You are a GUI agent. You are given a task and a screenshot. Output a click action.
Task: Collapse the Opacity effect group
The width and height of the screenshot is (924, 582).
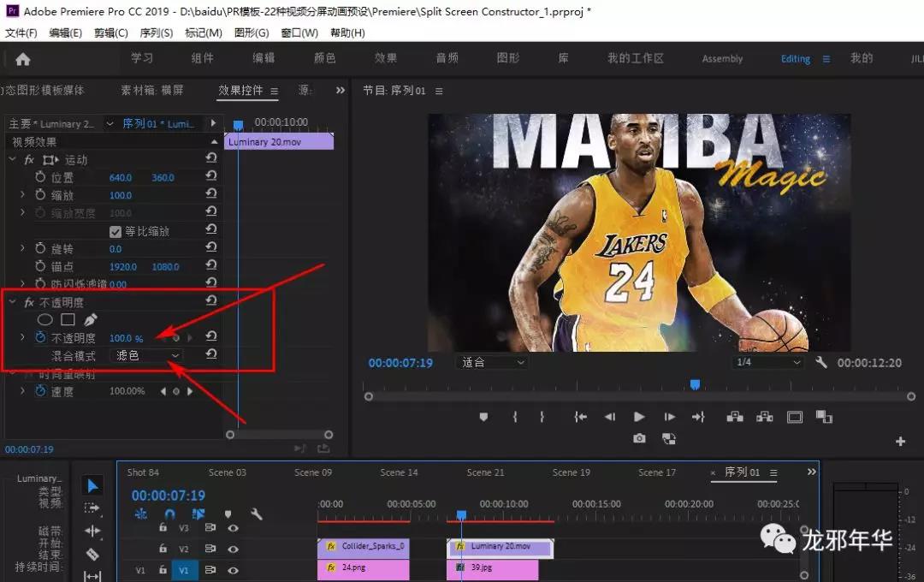[x=12, y=301]
